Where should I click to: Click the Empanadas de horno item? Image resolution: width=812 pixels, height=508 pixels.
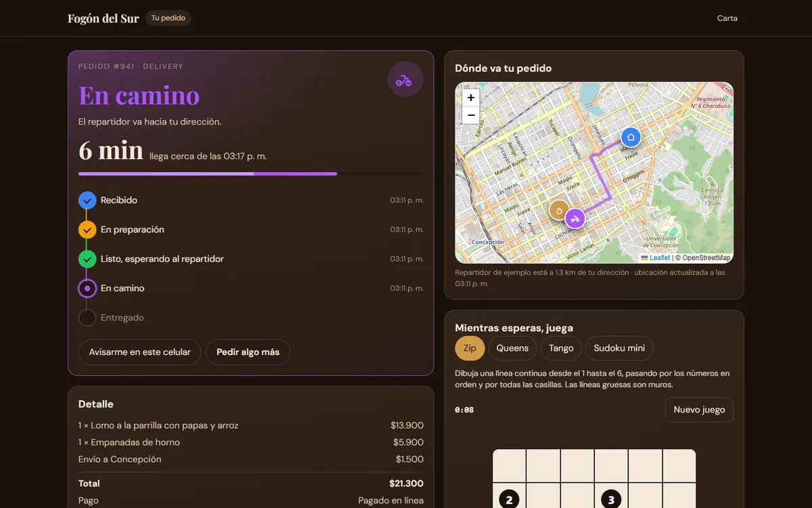pyautogui.click(x=129, y=442)
